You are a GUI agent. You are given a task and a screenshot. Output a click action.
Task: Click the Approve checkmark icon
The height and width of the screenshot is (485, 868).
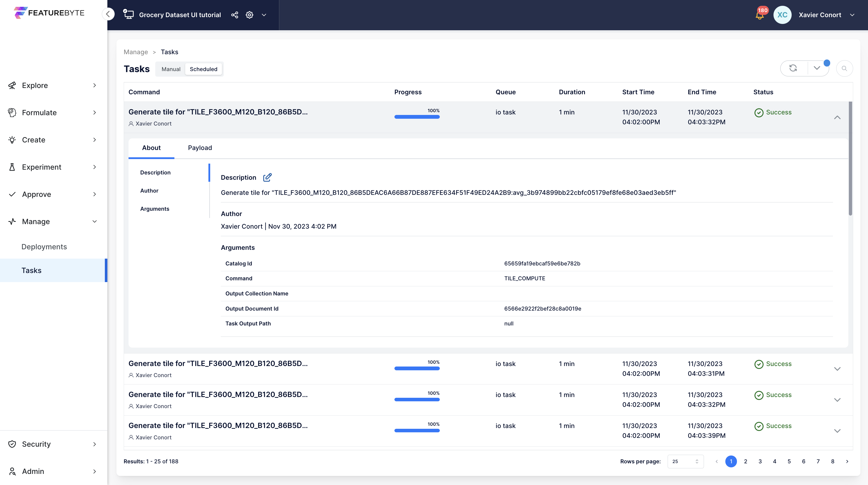(12, 194)
